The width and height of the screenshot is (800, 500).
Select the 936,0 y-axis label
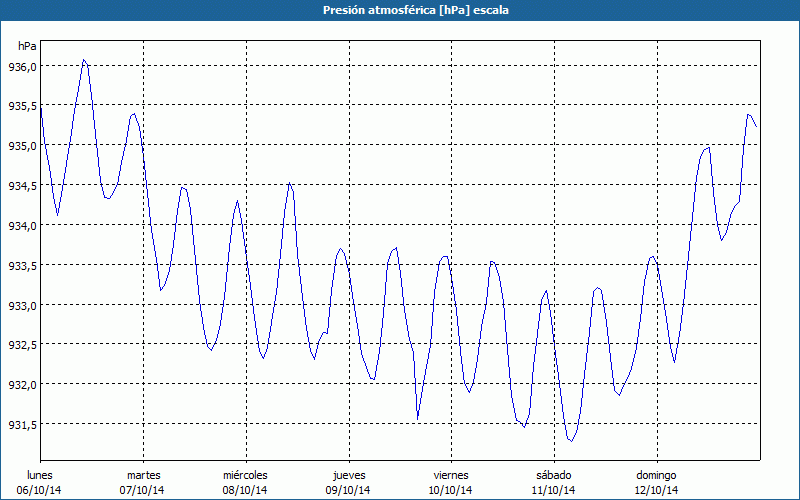pyautogui.click(x=22, y=66)
